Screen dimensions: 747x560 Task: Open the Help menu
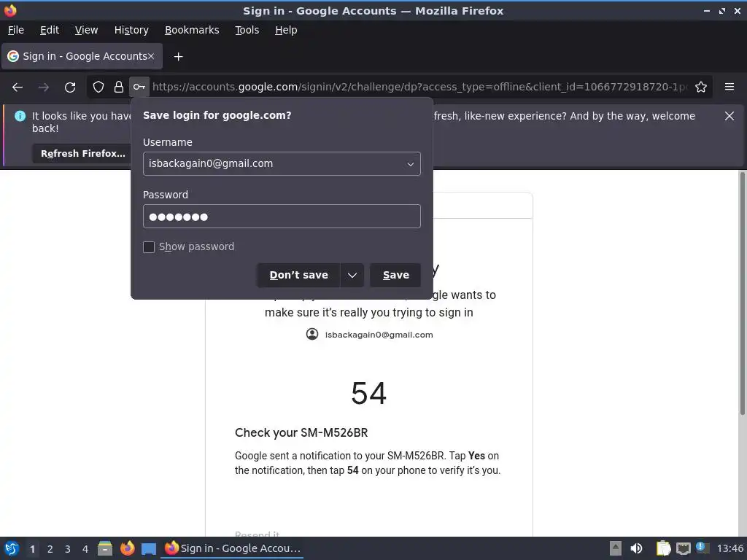286,30
